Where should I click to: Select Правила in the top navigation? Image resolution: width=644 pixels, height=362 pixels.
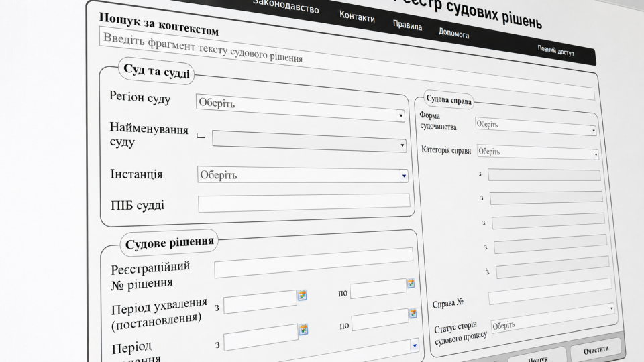coord(407,25)
